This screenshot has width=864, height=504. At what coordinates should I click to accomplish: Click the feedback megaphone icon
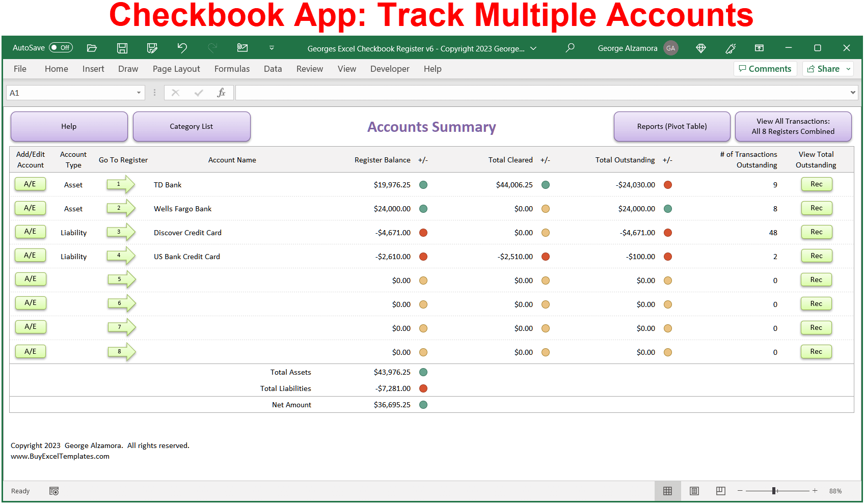731,48
